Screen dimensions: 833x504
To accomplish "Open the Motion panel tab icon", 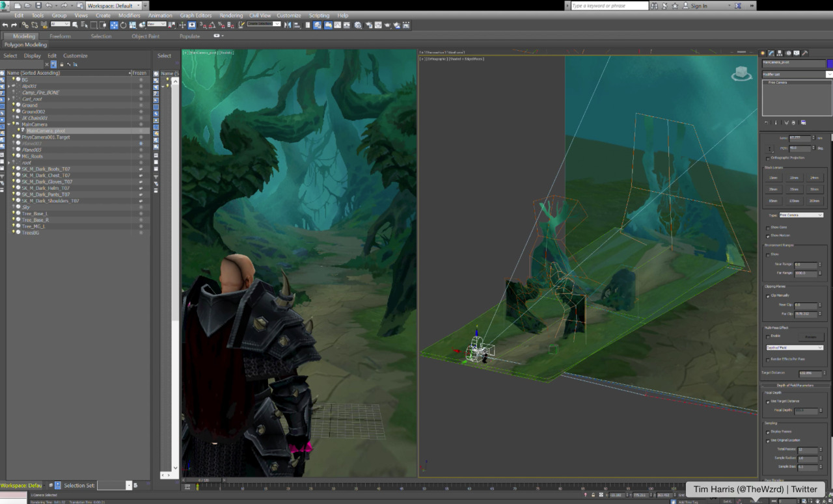I will tap(789, 53).
